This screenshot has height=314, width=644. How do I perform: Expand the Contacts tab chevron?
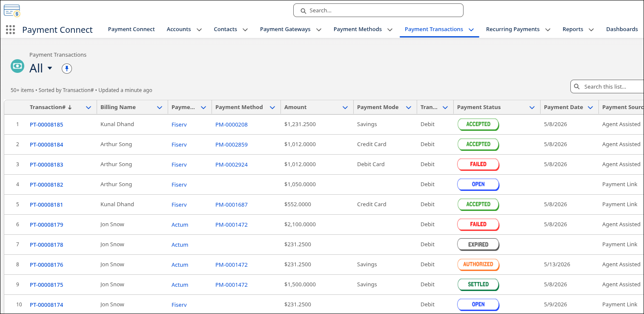[245, 30]
